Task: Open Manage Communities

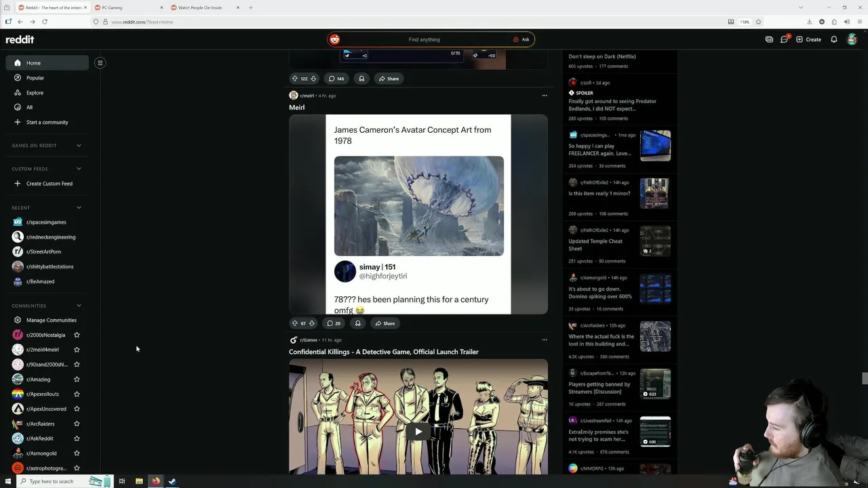Action: point(47,320)
